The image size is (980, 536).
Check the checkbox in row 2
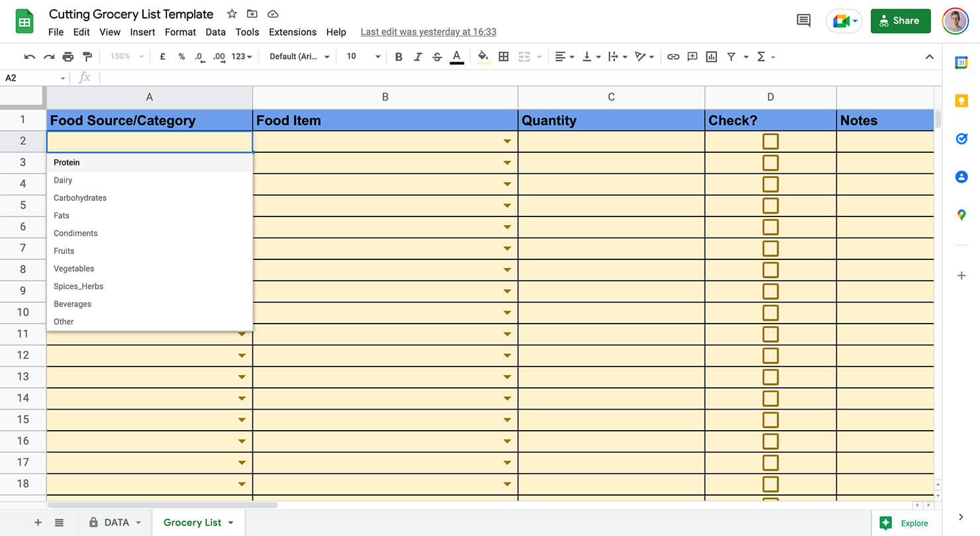(x=770, y=141)
